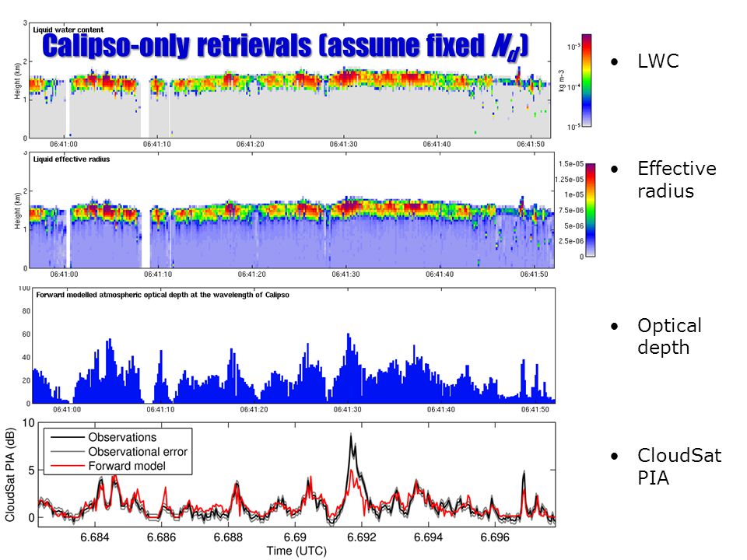This screenshot has height=560, width=747.
Task: Click the 1.5e-05 colorbar tick label
Action: click(x=570, y=164)
